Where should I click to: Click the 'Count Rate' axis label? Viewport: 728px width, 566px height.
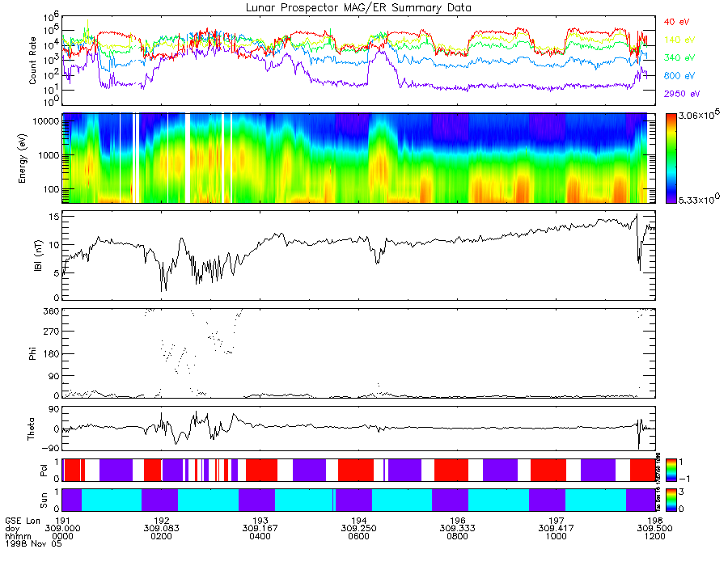(32, 61)
